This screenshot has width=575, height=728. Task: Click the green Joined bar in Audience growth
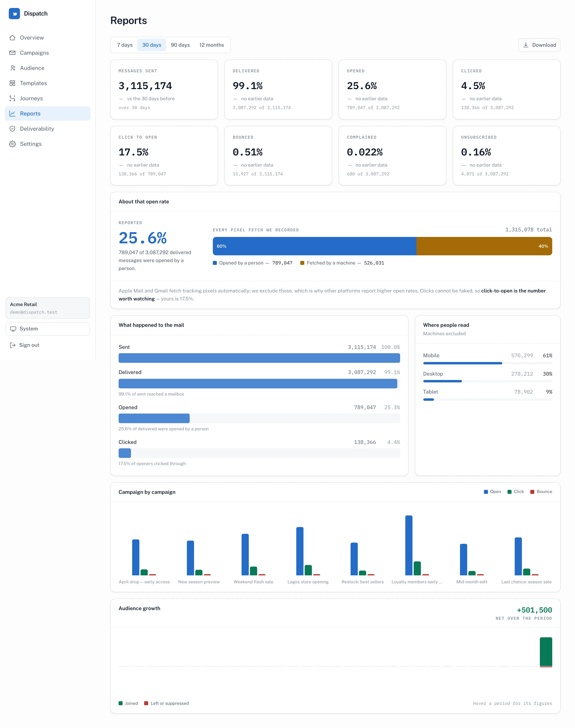coord(546,651)
